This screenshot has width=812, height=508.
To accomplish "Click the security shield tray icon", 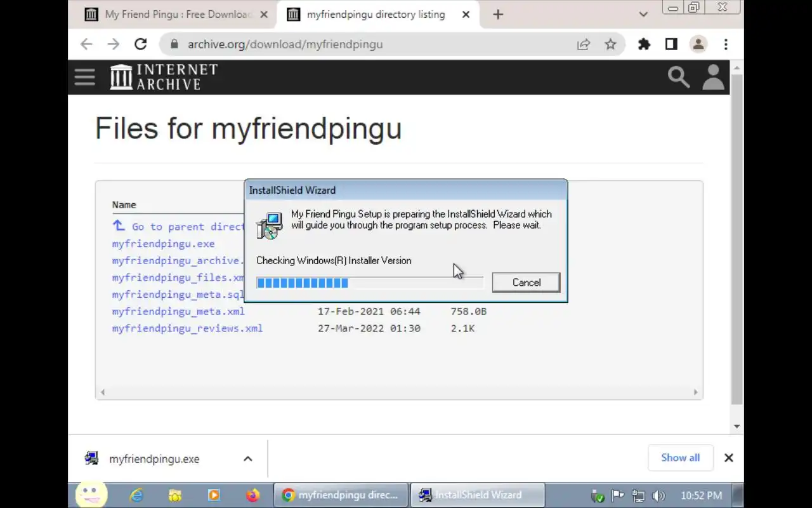I will point(597,496).
